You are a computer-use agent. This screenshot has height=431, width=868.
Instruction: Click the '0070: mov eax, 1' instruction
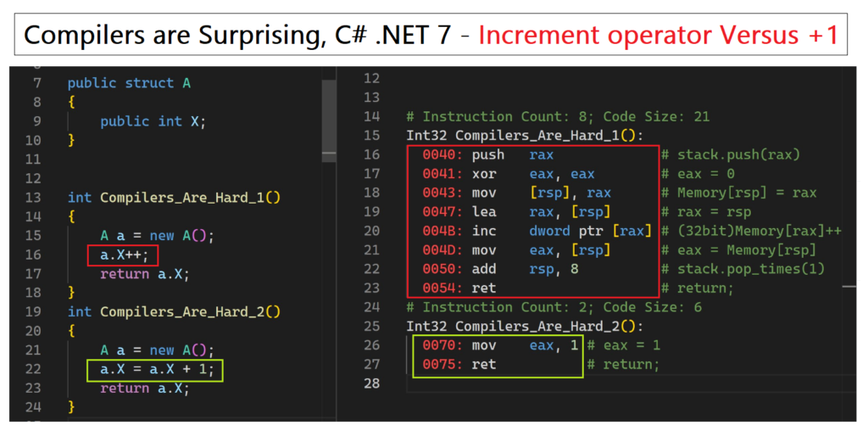point(500,345)
